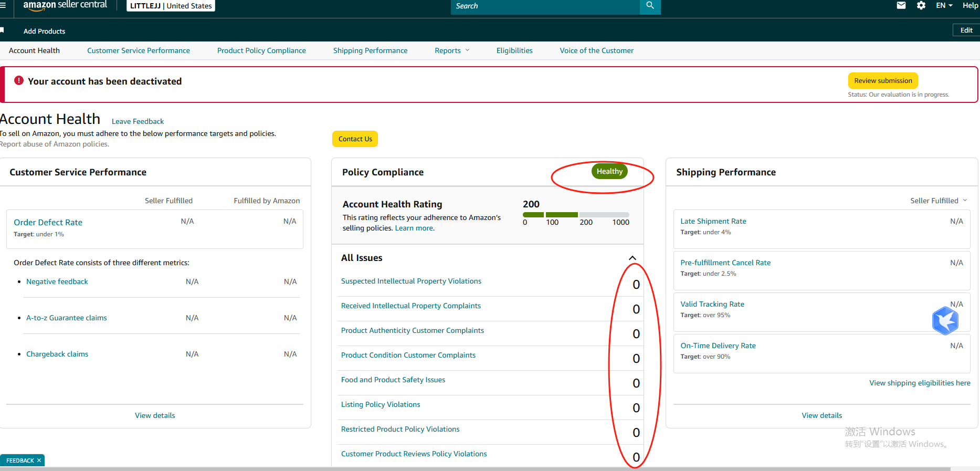Click the Account Health Rating progress bar
Viewport: 980px width, 471px height.
tap(576, 215)
